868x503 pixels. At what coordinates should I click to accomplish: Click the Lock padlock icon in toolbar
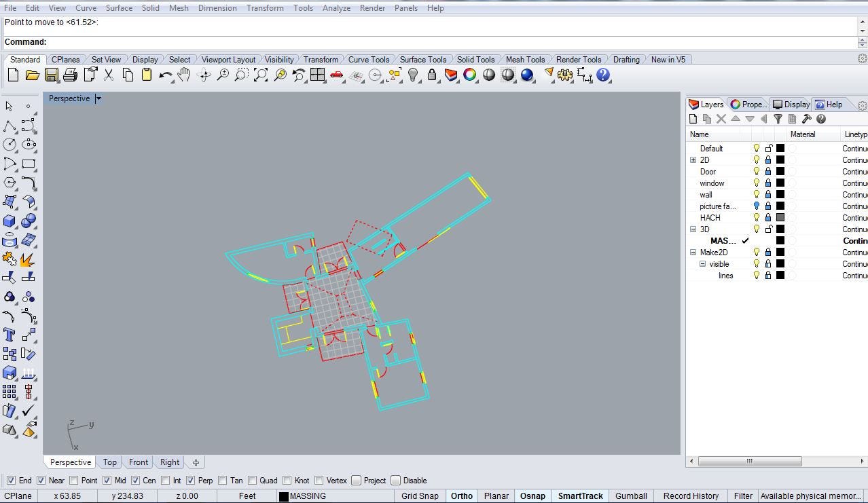[432, 75]
